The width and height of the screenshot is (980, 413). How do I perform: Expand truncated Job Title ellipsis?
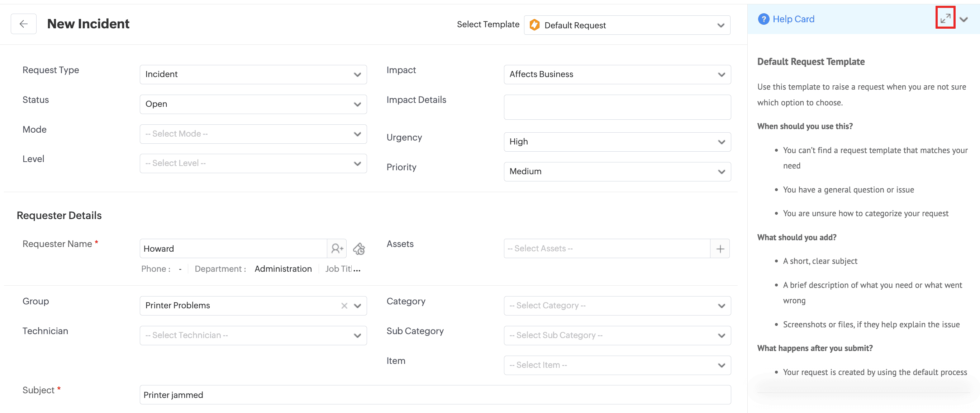point(356,269)
